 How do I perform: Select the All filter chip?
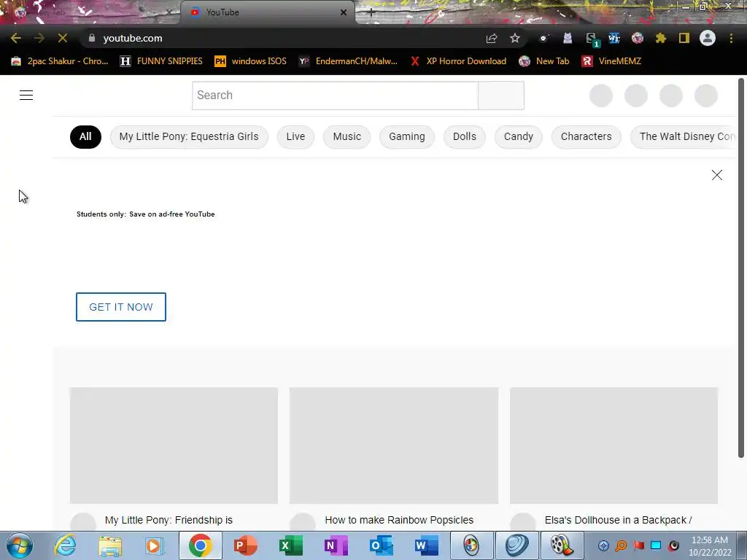pos(86,136)
